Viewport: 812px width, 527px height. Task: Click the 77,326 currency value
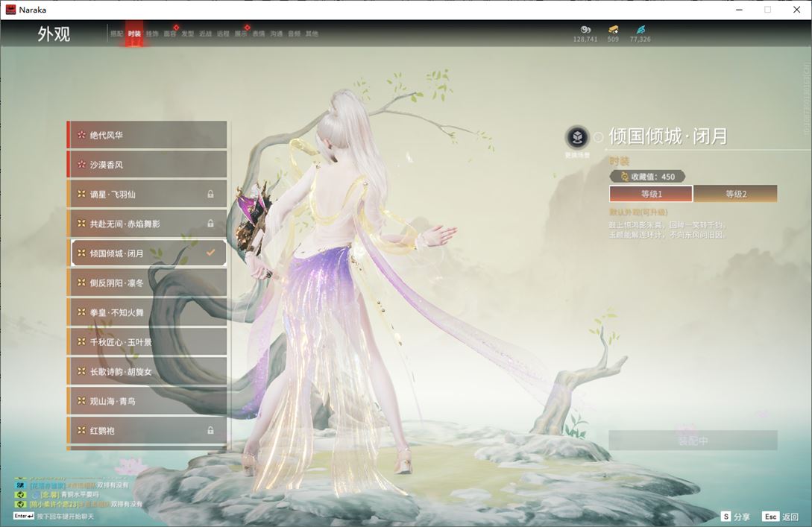641,40
